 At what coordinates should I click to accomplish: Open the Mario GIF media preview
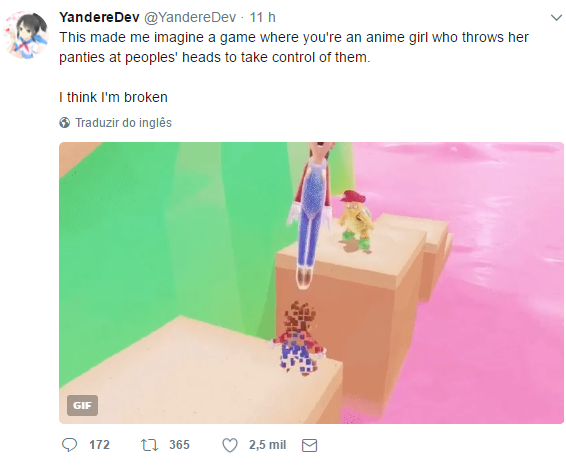click(311, 283)
